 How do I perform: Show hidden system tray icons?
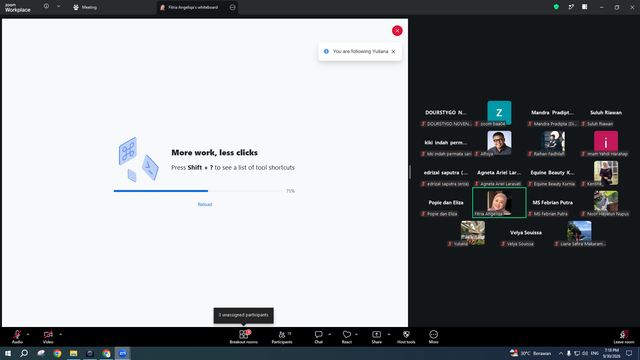coord(561,353)
